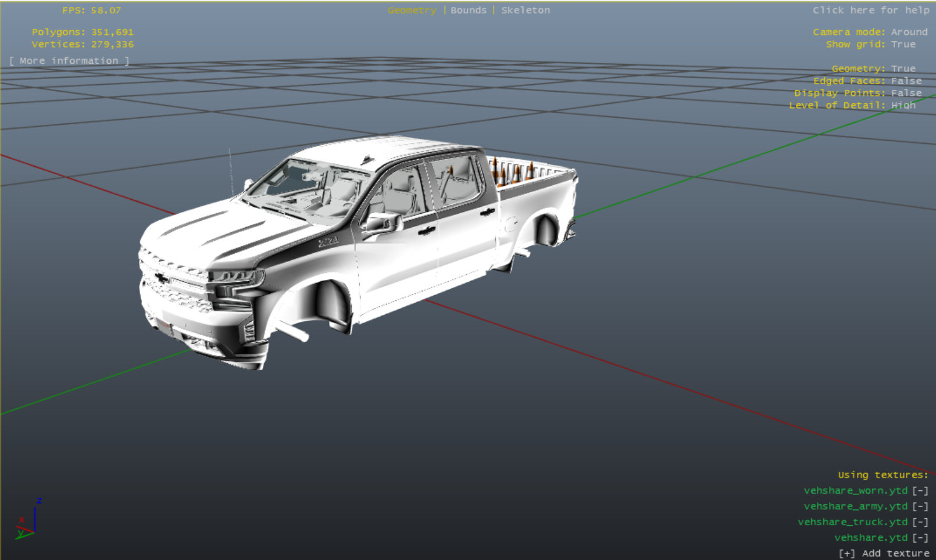The width and height of the screenshot is (936, 560).
Task: Remove vehshare_army.ytd with its minus icon
Action: 920,507
